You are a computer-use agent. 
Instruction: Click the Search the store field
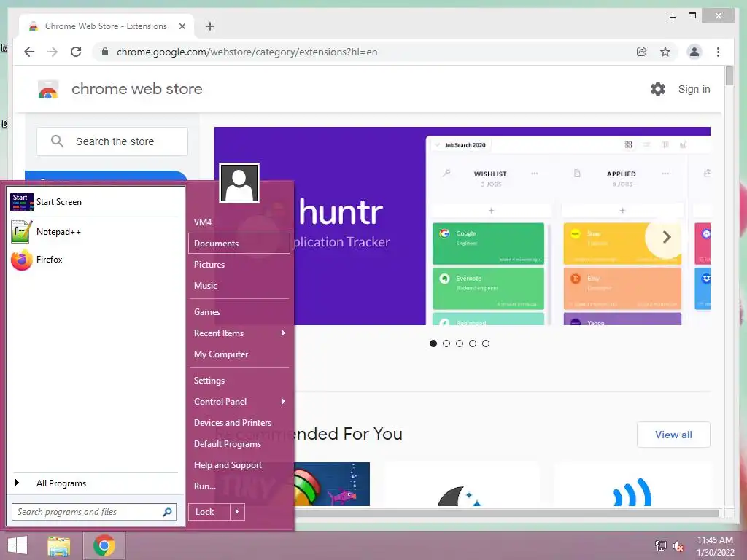tap(112, 141)
